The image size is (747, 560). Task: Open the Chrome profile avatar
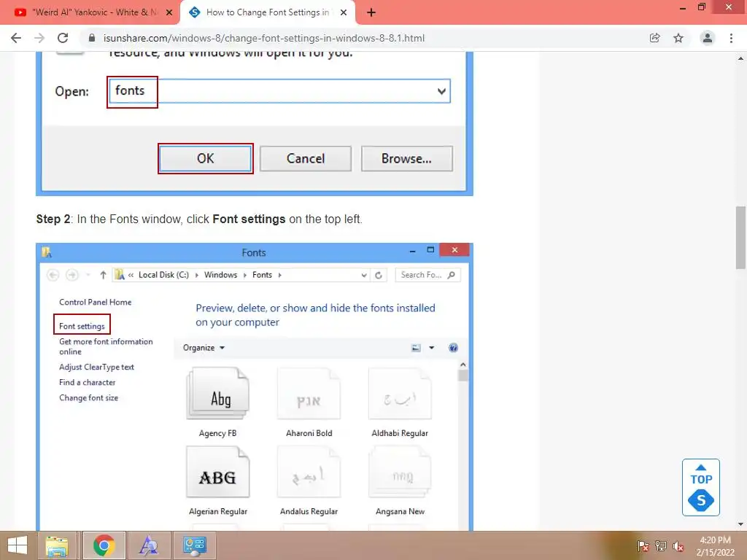pos(708,38)
